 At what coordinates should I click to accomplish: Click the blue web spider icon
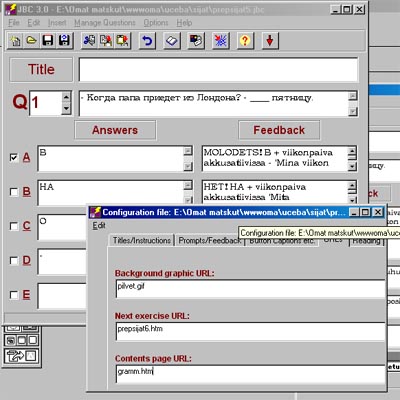221,41
